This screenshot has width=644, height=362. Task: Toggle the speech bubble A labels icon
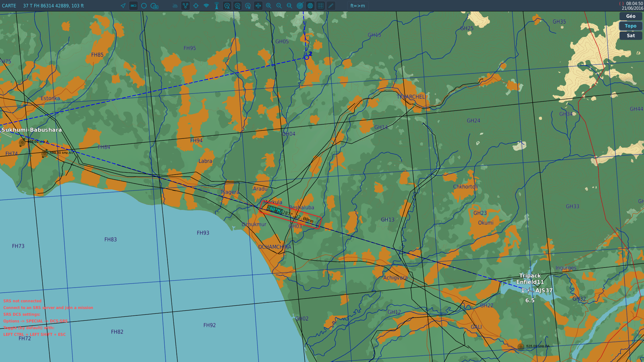pyautogui.click(x=227, y=6)
